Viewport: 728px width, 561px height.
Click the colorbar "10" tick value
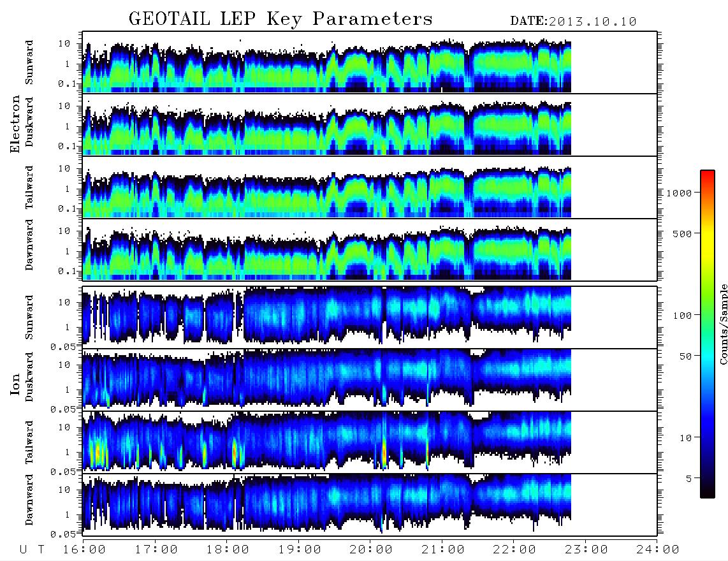(685, 438)
